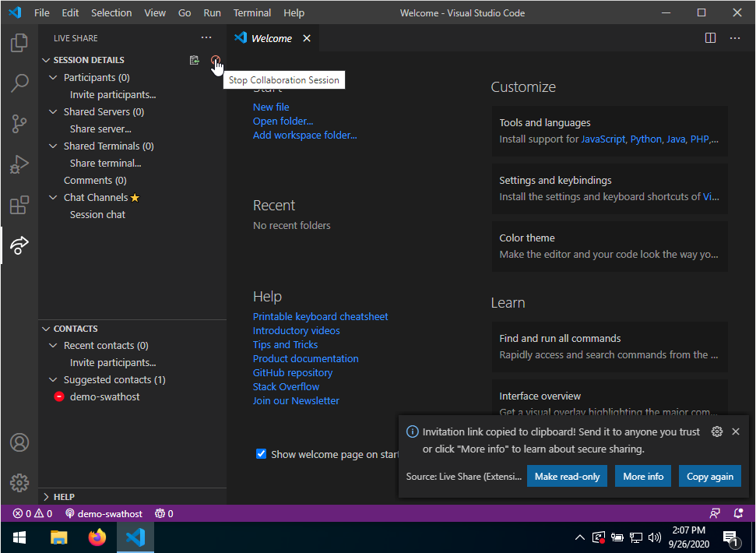Open the Printable keyboard cheatsheet link
The height and width of the screenshot is (553, 756).
tap(320, 316)
